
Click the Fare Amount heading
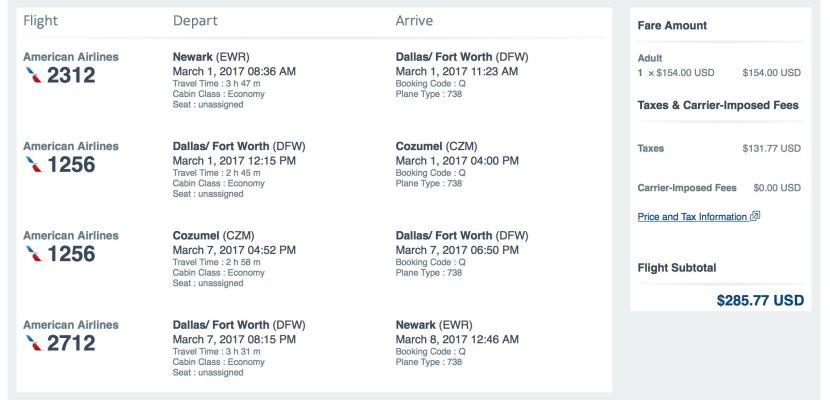click(672, 25)
